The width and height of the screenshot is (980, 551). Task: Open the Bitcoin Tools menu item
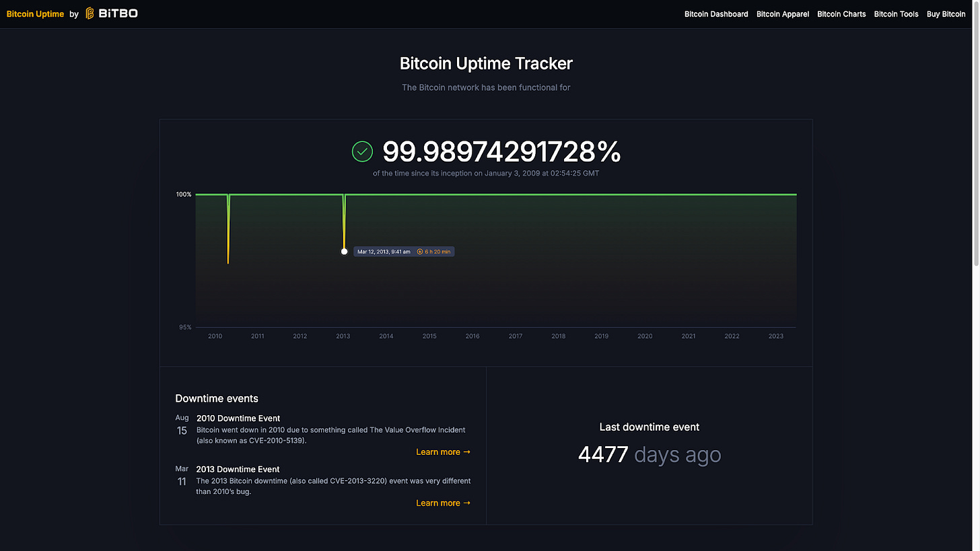tap(896, 14)
